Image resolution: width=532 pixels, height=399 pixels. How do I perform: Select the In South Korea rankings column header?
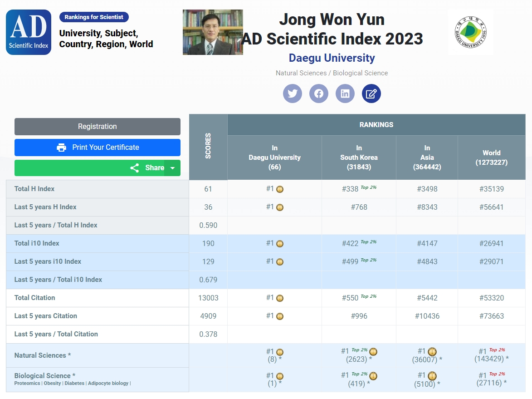(359, 158)
